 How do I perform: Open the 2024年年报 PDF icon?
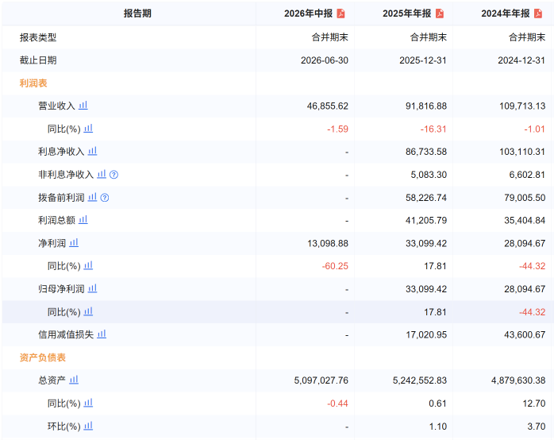point(538,13)
